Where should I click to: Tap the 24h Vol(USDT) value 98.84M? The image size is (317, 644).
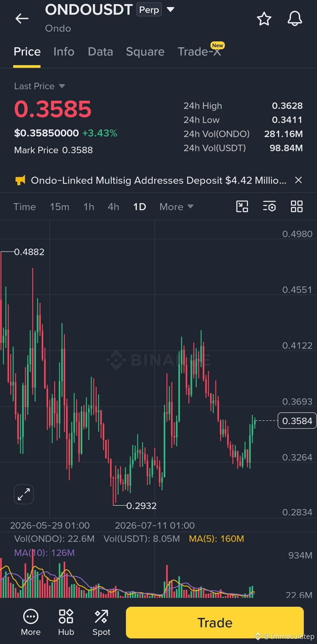(286, 148)
